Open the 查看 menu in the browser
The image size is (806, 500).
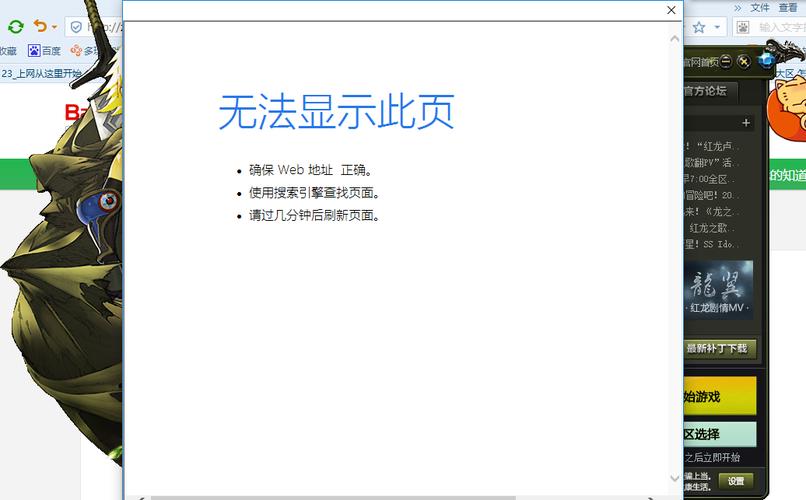[x=787, y=8]
